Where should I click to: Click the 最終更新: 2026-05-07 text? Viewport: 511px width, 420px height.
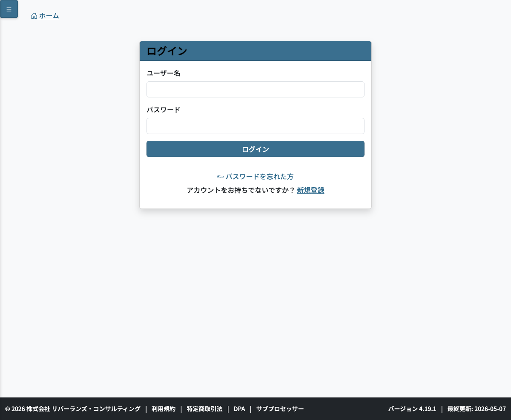tap(477, 409)
